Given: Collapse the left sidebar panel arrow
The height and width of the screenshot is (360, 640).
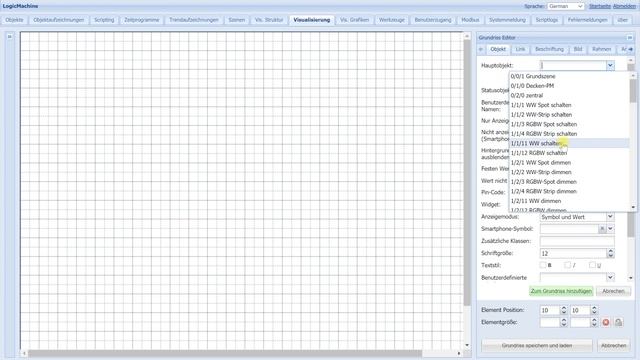Looking at the screenshot, I should pyautogui.click(x=9, y=36).
